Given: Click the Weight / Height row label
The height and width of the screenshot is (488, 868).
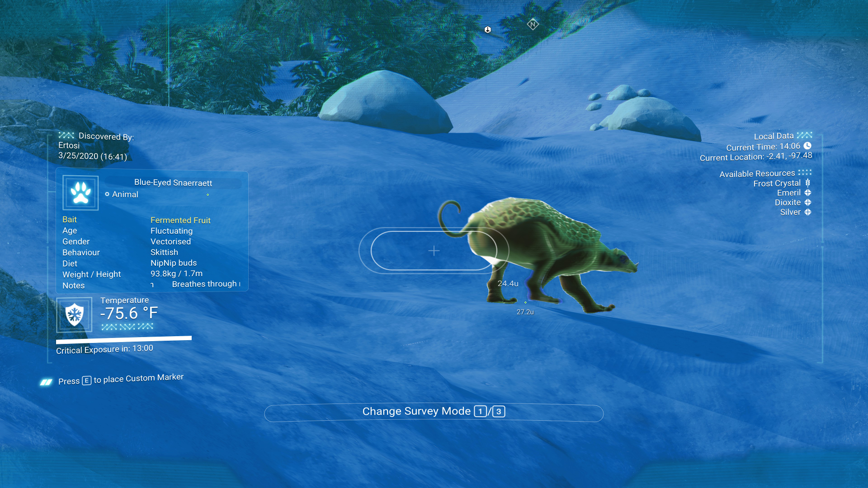Looking at the screenshot, I should click(91, 274).
